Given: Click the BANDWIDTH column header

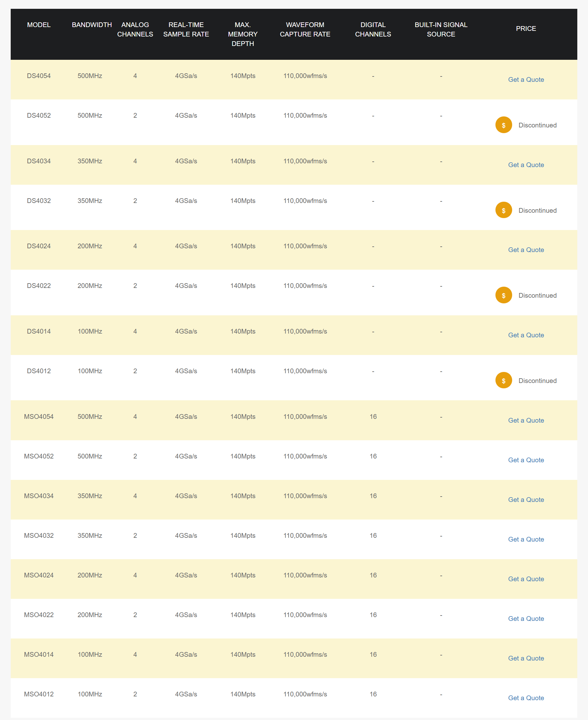Looking at the screenshot, I should (x=92, y=25).
